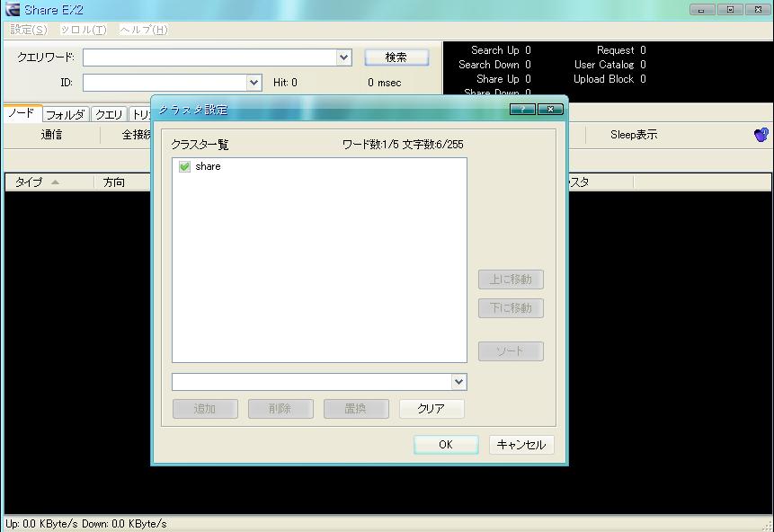
Task: Click the 上に移動 move up button
Action: click(511, 279)
